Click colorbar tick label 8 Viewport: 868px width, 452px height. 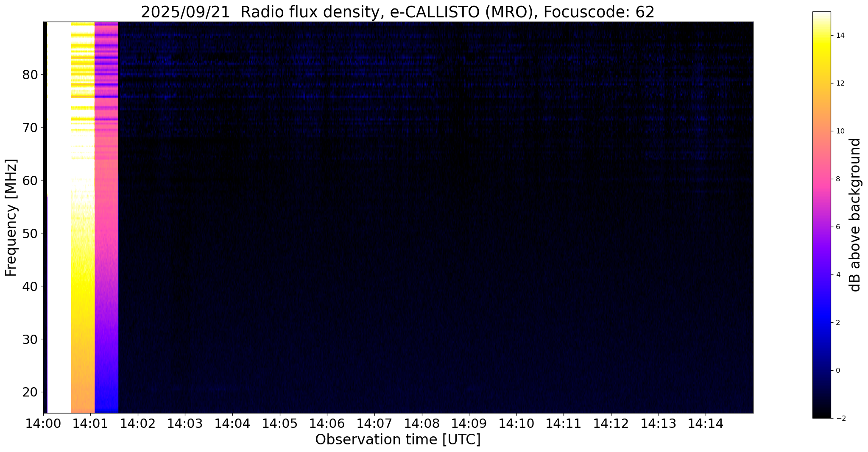(838, 179)
